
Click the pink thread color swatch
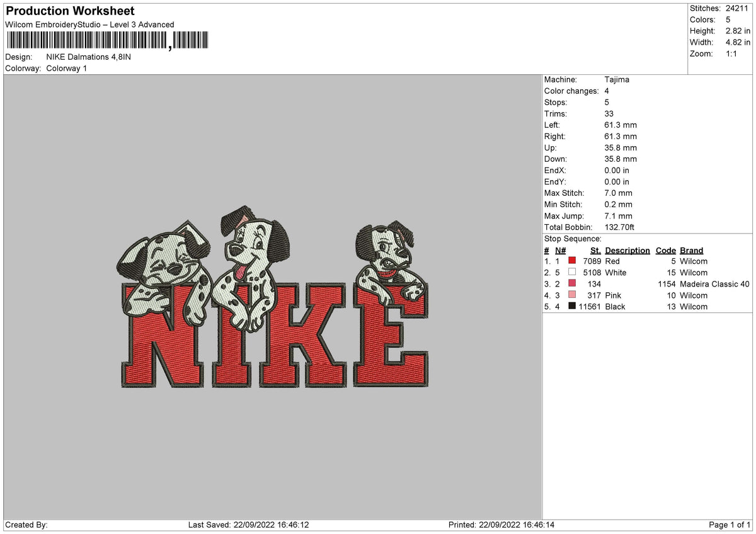point(572,295)
